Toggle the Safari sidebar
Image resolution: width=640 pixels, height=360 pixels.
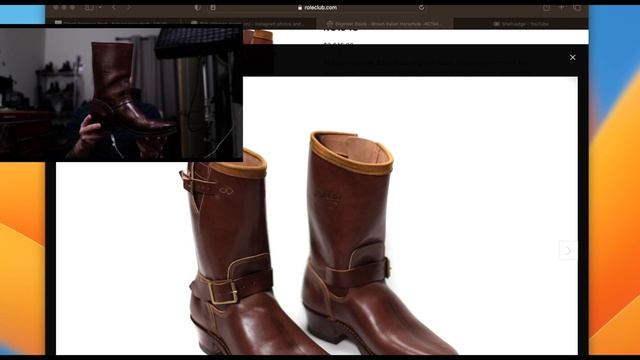[x=89, y=8]
